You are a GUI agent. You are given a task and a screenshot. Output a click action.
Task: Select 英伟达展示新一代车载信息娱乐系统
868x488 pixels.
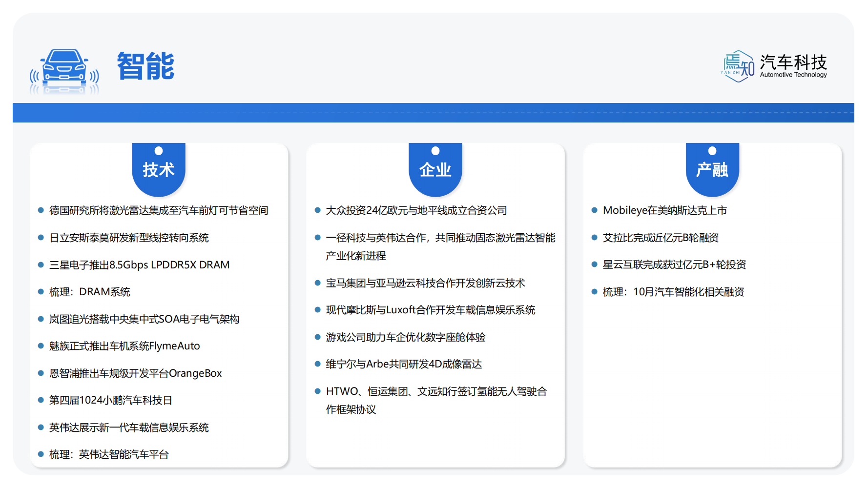coord(129,427)
